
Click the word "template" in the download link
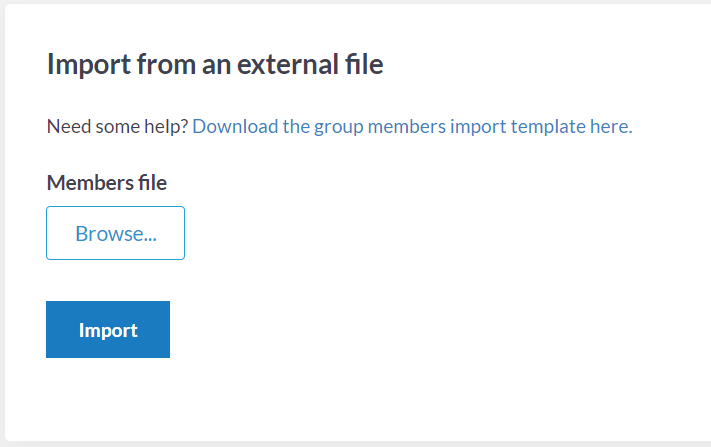[x=548, y=127]
